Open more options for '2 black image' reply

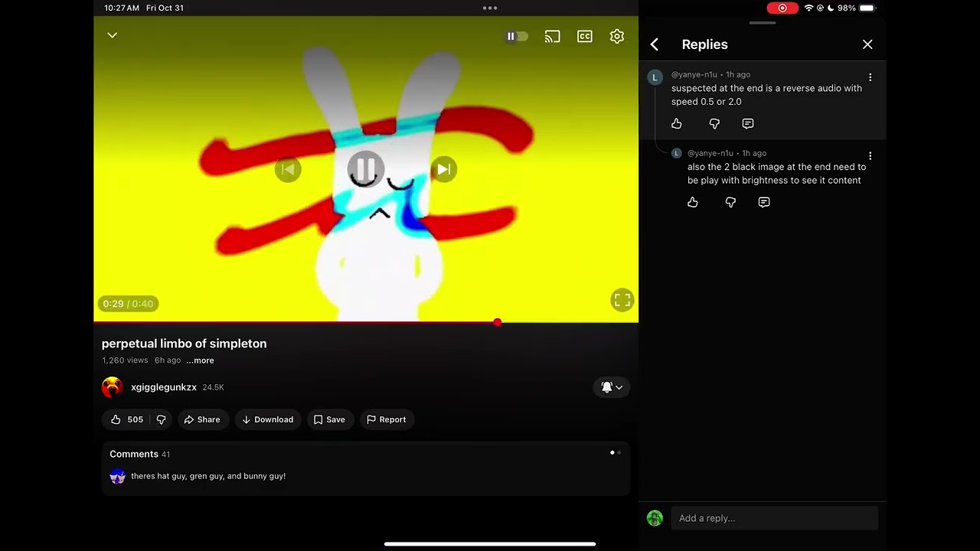coord(870,156)
